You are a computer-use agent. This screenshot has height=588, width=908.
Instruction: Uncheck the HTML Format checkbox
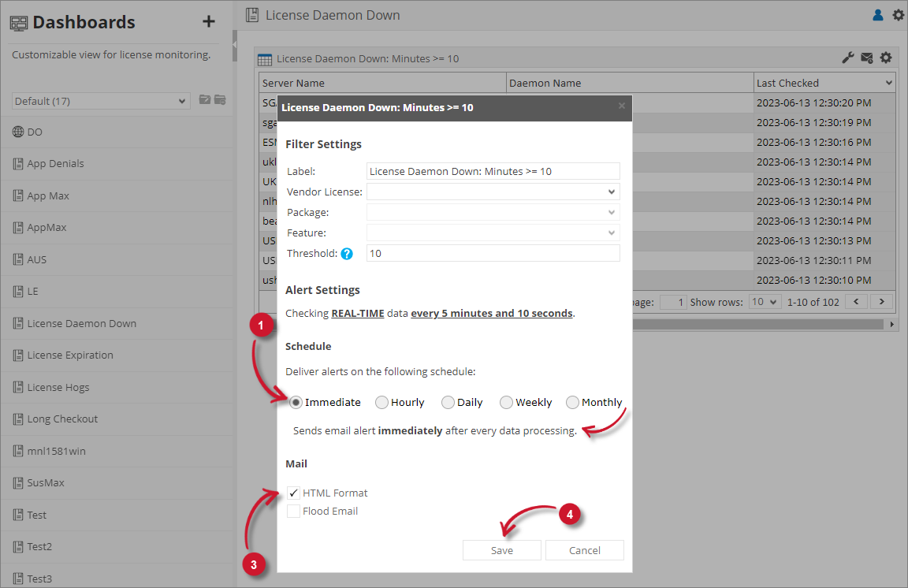point(293,493)
